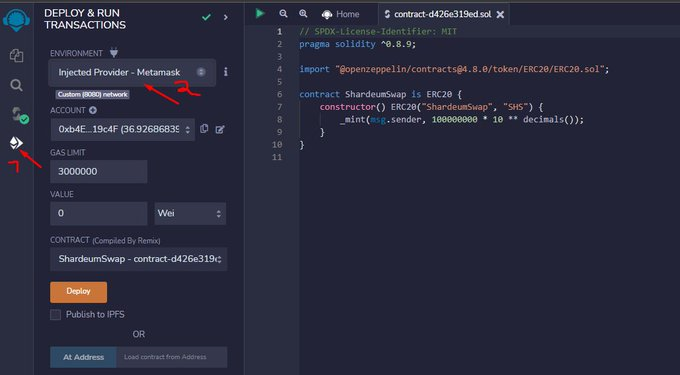
Task: Click line number 11 in the gutter
Action: pyautogui.click(x=277, y=157)
